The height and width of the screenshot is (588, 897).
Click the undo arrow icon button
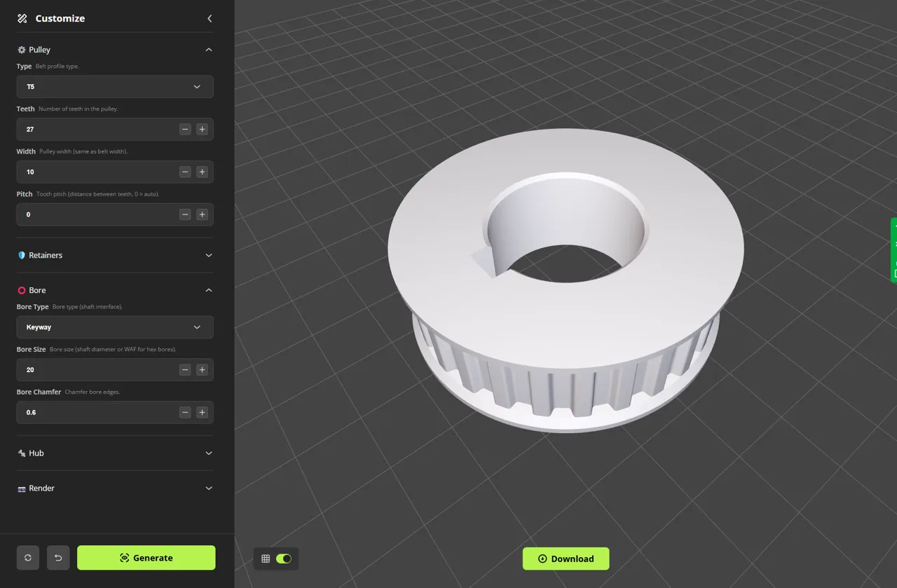58,558
